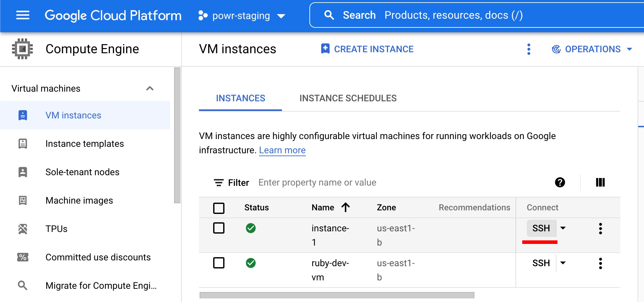The width and height of the screenshot is (644, 302).
Task: Click the CREATE INSTANCE button
Action: pyautogui.click(x=367, y=49)
